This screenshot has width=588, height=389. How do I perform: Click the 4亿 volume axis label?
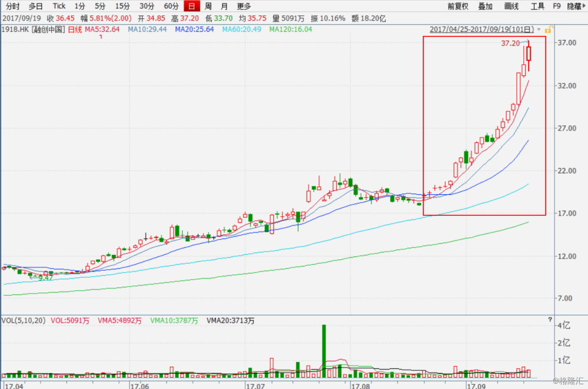click(564, 325)
